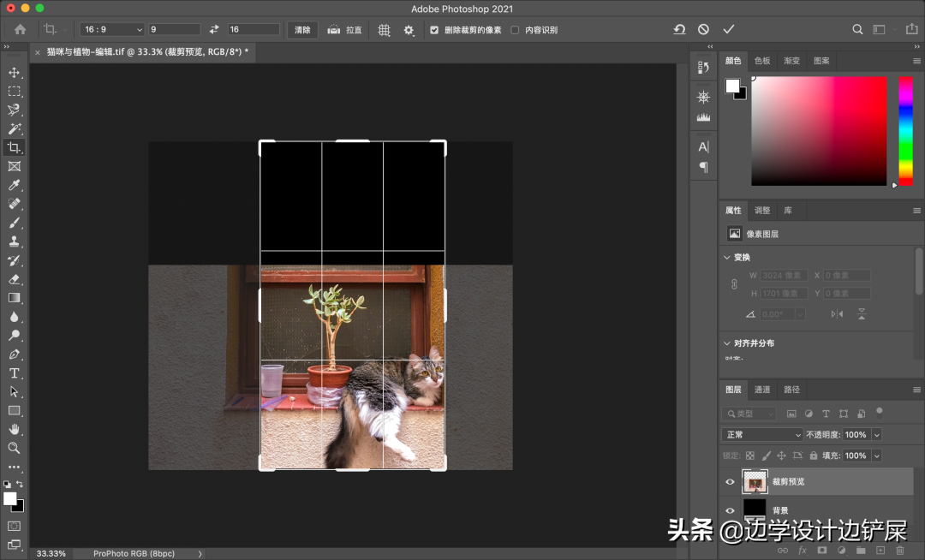
Task: Pick a color in the color field
Action: tap(819, 131)
